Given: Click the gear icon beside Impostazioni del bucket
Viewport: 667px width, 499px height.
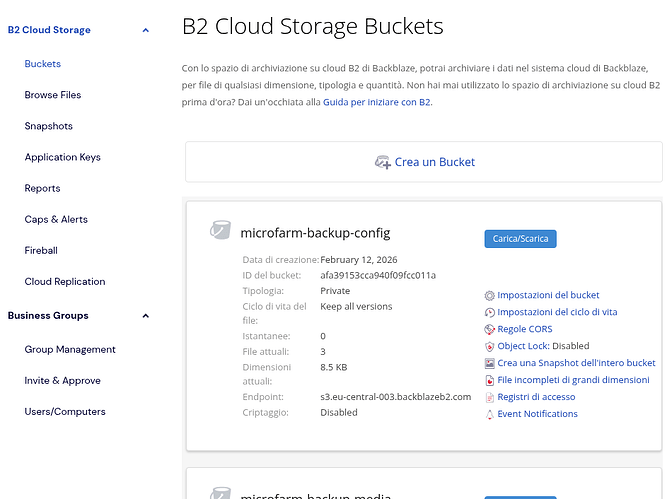Looking at the screenshot, I should click(x=490, y=296).
